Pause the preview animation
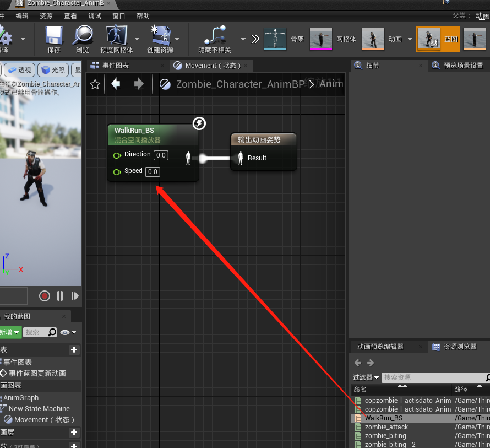The height and width of the screenshot is (448, 490). [x=60, y=296]
